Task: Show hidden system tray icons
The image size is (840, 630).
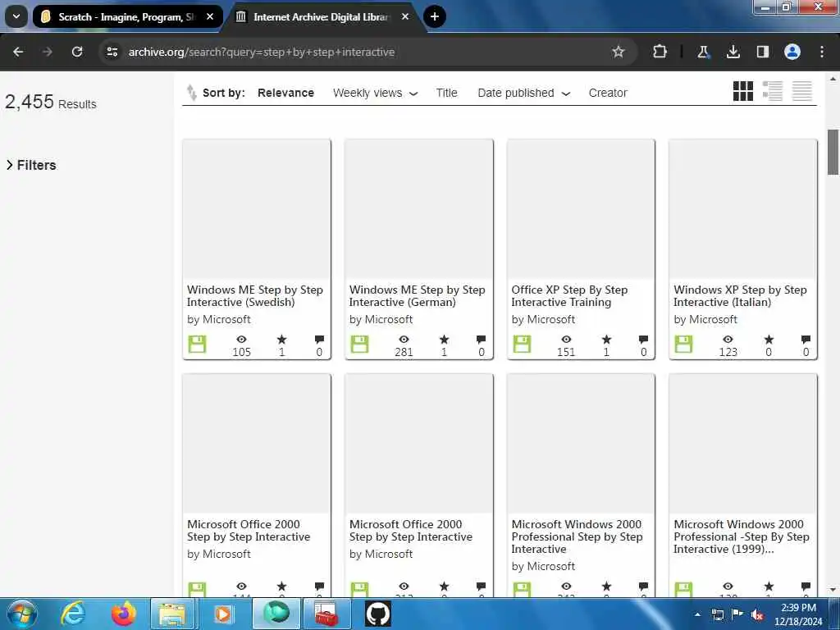Action: (x=697, y=614)
